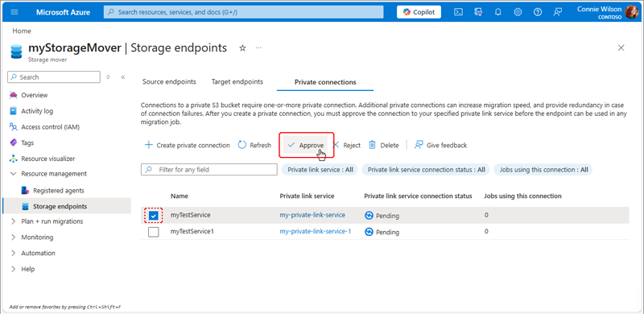Click the sidebar Search field
This screenshot has height=314, width=644.
[x=54, y=76]
